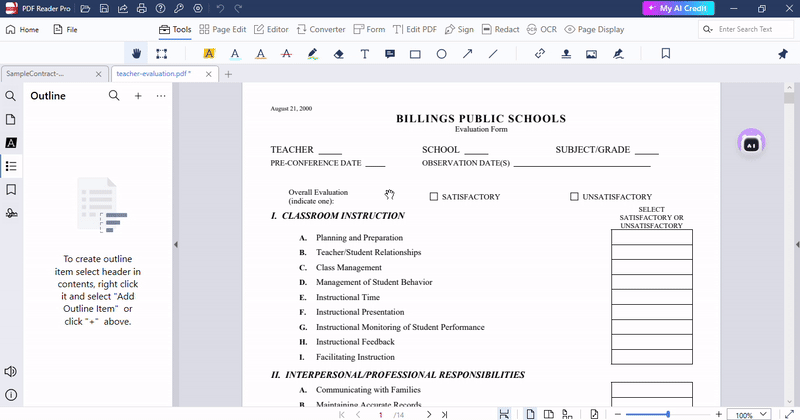Select the content selection rectangle tool
This screenshot has width=800, height=420.
[161, 54]
